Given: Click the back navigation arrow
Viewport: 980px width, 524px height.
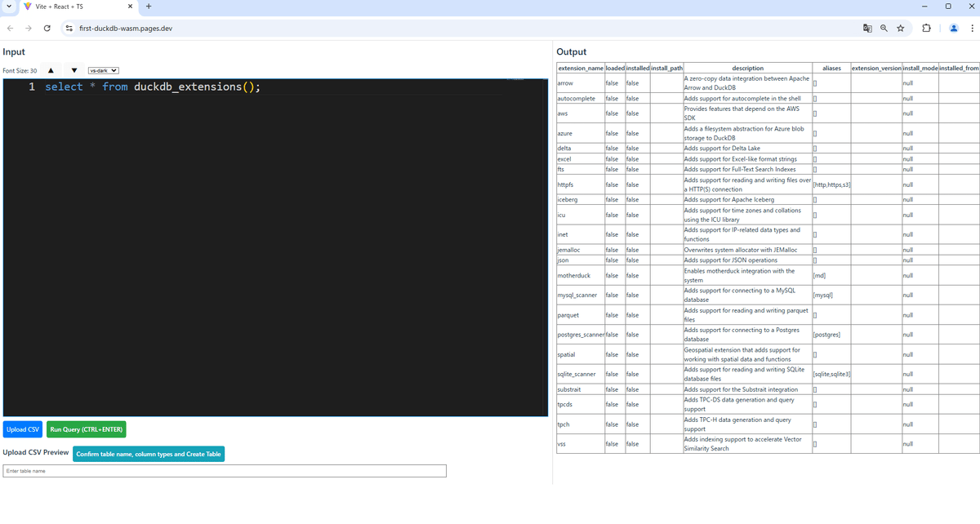Looking at the screenshot, I should click(x=9, y=27).
